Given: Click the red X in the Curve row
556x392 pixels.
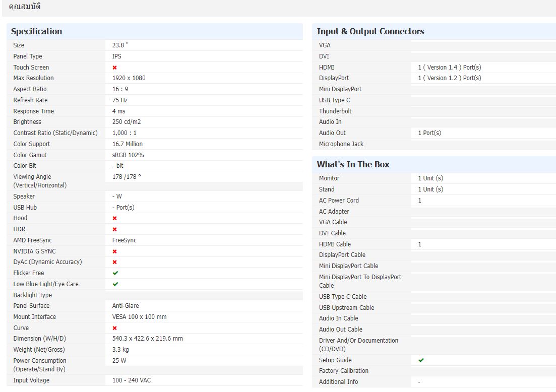Looking at the screenshot, I should tap(115, 328).
